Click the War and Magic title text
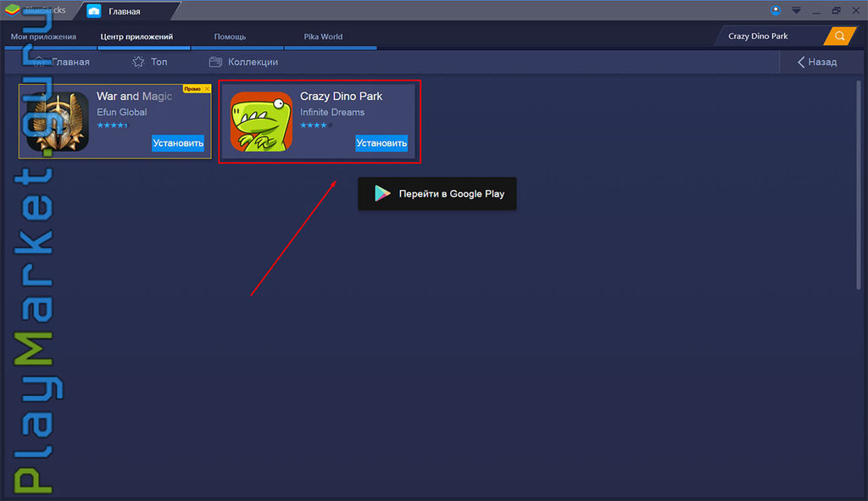The width and height of the screenshot is (868, 501). click(x=134, y=97)
